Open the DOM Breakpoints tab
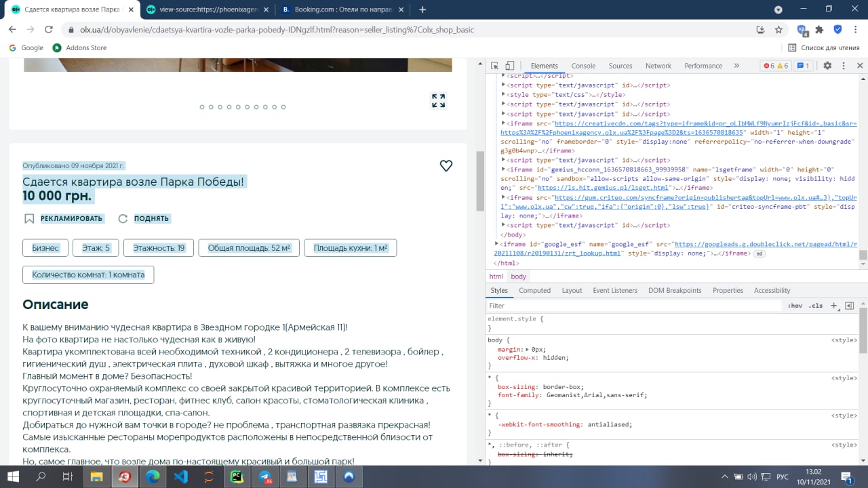 pyautogui.click(x=675, y=290)
